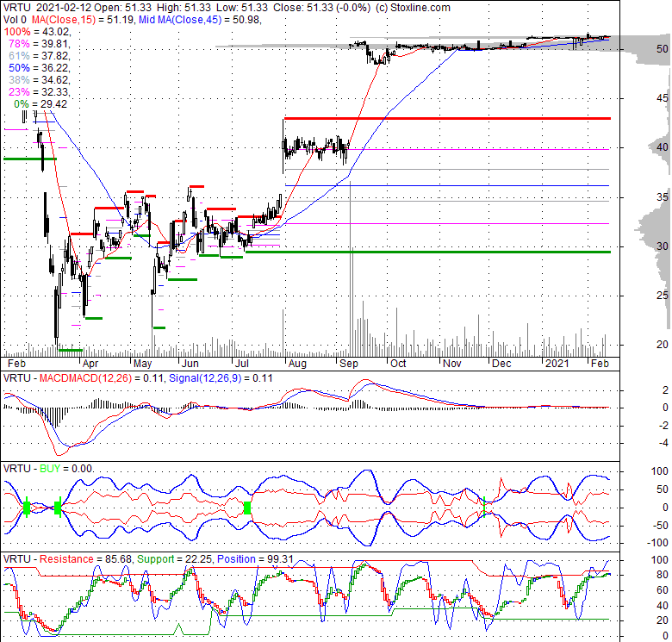The height and width of the screenshot is (642, 672).
Task: Select the 'Oct' month axis label
Action: 398,364
